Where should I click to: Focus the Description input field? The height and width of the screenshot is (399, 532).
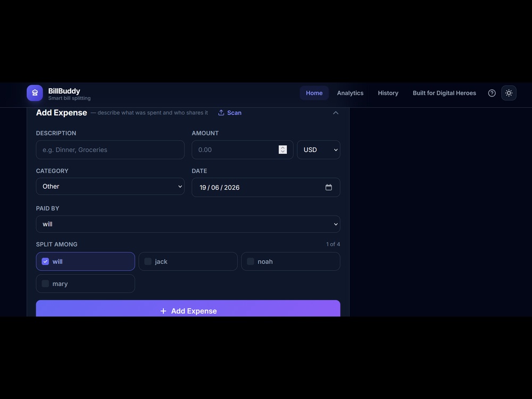point(110,149)
